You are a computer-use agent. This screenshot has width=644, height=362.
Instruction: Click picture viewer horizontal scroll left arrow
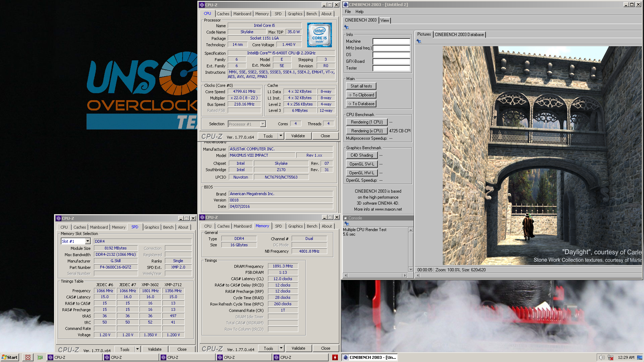tap(418, 275)
